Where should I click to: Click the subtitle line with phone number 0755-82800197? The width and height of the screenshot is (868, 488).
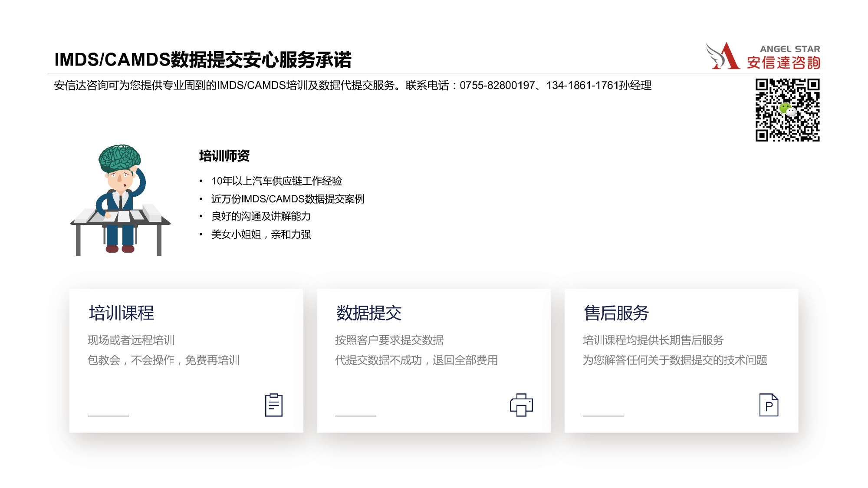point(352,86)
